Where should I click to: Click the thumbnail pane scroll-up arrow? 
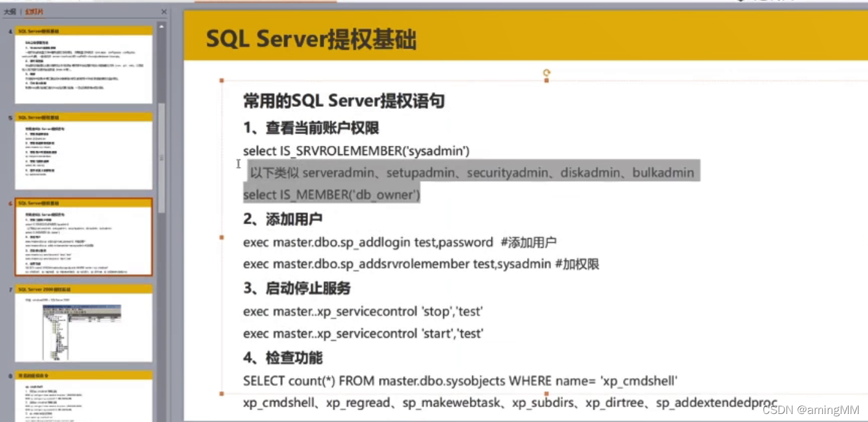pyautogui.click(x=162, y=27)
